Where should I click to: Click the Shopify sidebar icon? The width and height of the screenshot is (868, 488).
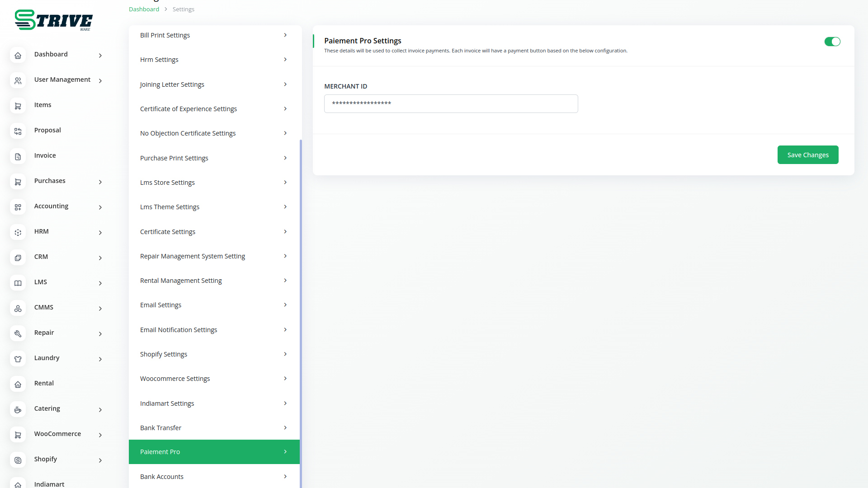(x=18, y=460)
